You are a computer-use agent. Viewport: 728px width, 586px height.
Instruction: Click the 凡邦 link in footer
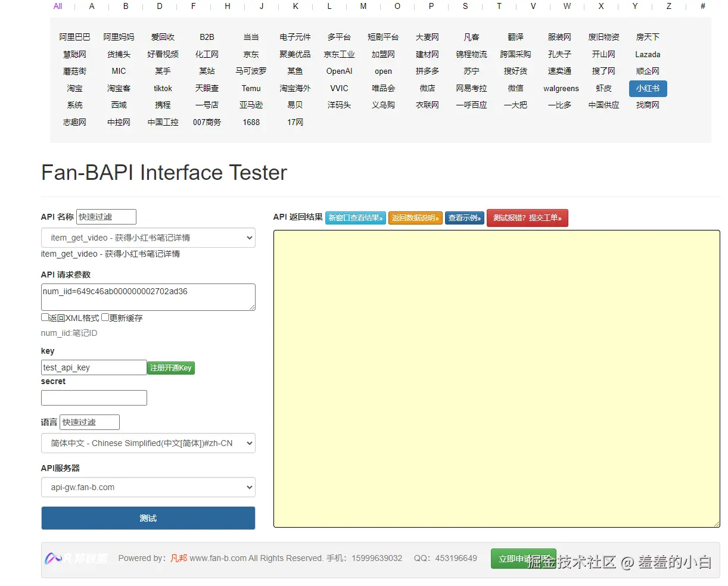pyautogui.click(x=179, y=558)
